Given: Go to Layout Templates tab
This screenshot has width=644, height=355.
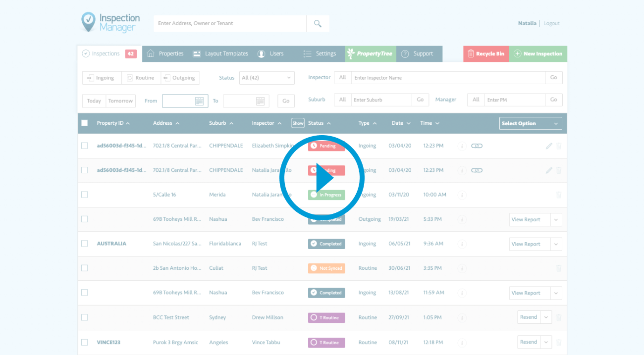Looking at the screenshot, I should tap(220, 53).
